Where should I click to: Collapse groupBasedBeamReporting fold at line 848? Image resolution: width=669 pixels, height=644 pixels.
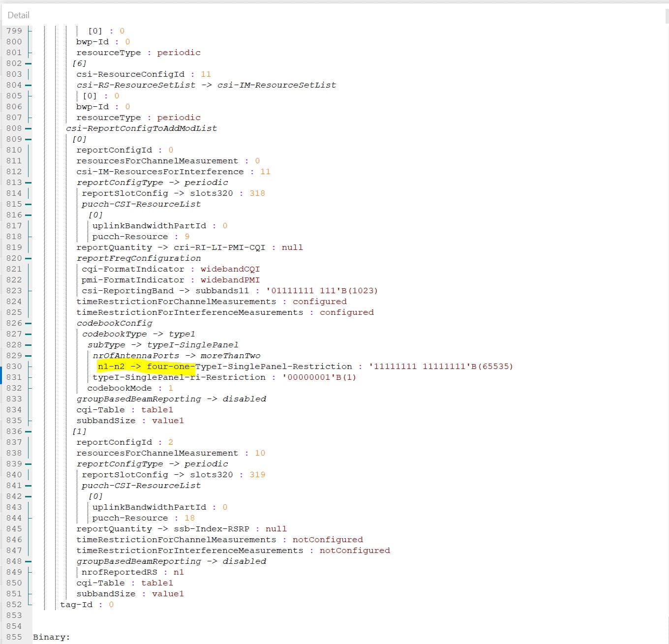(29, 561)
